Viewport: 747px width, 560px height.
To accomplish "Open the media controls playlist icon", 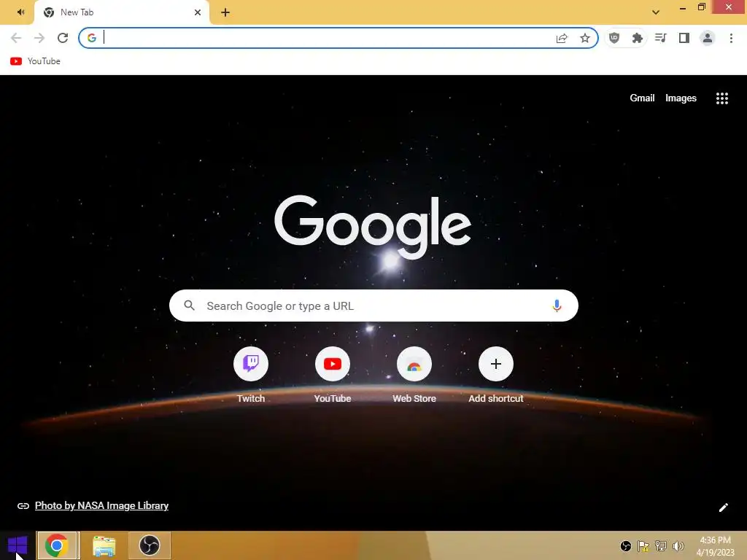I will (x=660, y=38).
